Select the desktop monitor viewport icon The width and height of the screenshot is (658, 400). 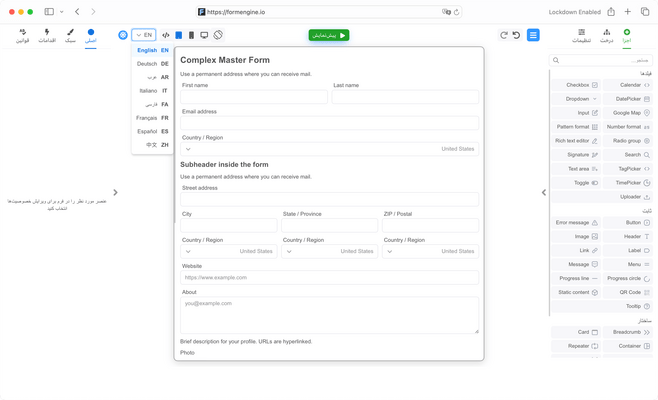coord(204,35)
